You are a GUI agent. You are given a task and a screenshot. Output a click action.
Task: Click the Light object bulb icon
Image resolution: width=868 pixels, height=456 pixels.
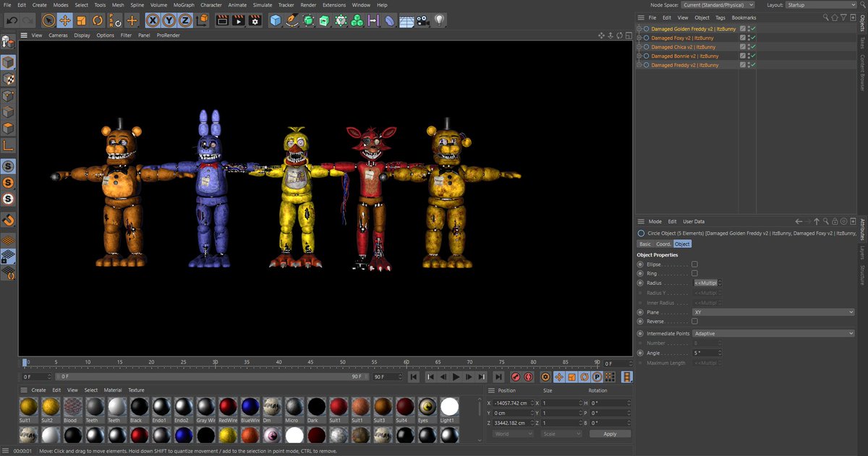[x=439, y=20]
